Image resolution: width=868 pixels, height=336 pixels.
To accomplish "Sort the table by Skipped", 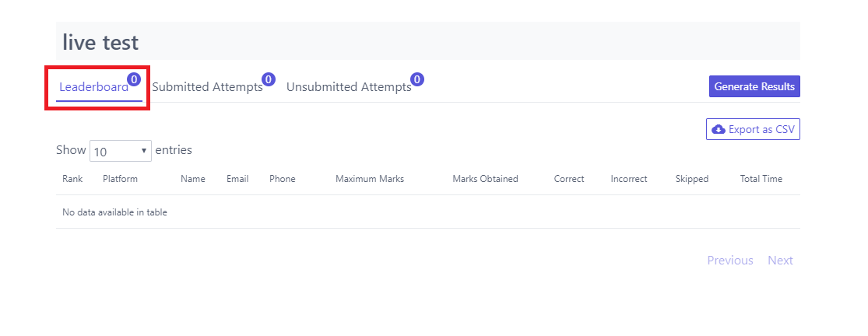I will [692, 179].
